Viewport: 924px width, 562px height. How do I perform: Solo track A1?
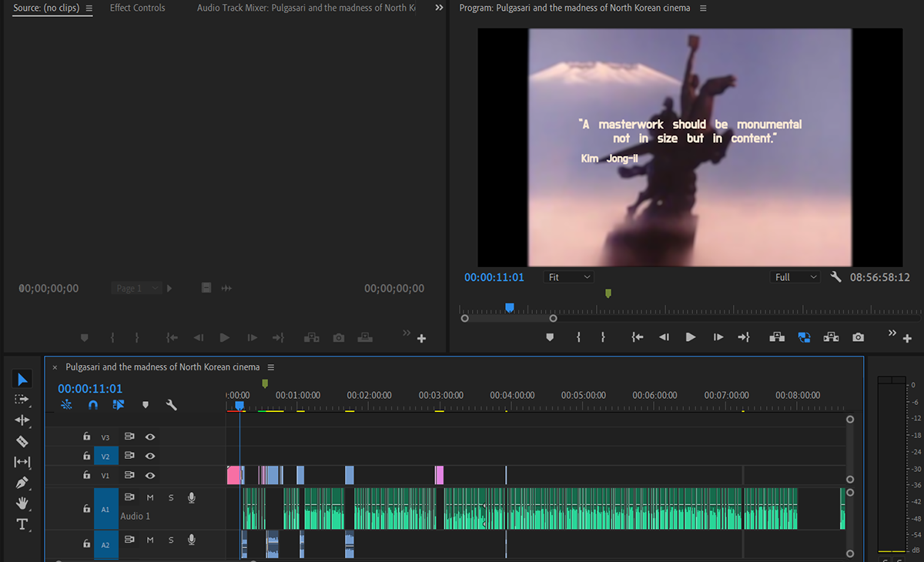click(x=171, y=497)
